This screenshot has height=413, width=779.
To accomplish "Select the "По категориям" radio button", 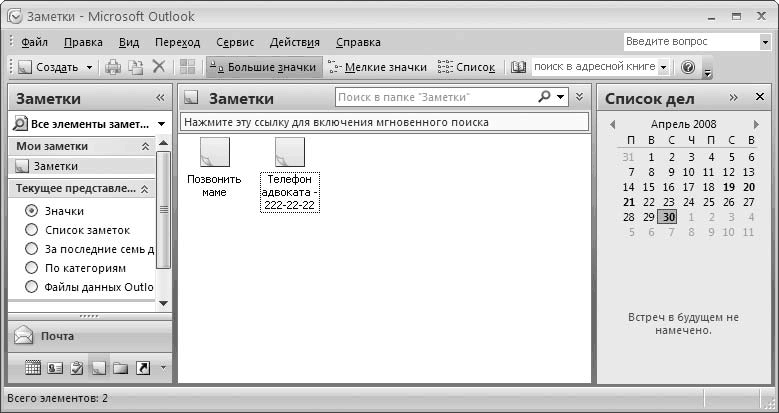I will pos(31,268).
